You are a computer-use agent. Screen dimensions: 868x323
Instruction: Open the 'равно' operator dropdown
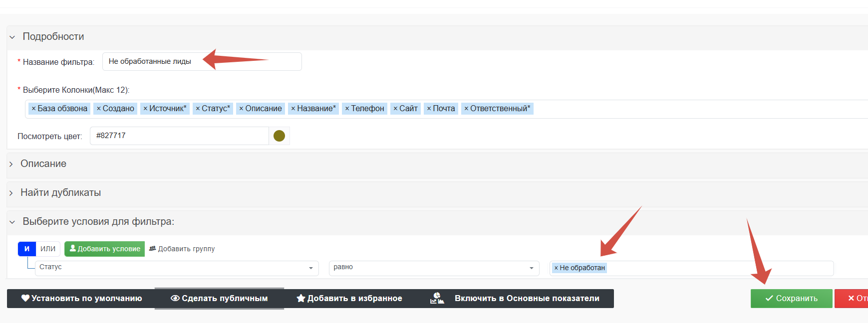coord(433,268)
